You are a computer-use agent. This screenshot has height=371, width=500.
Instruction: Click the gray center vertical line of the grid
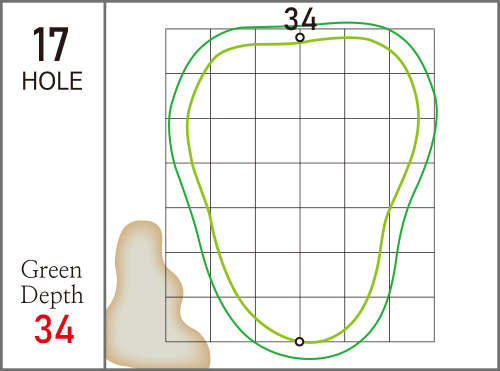(300, 187)
